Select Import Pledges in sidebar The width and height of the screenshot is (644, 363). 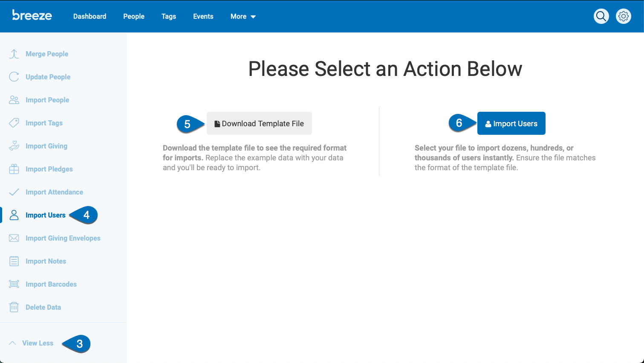click(x=49, y=169)
